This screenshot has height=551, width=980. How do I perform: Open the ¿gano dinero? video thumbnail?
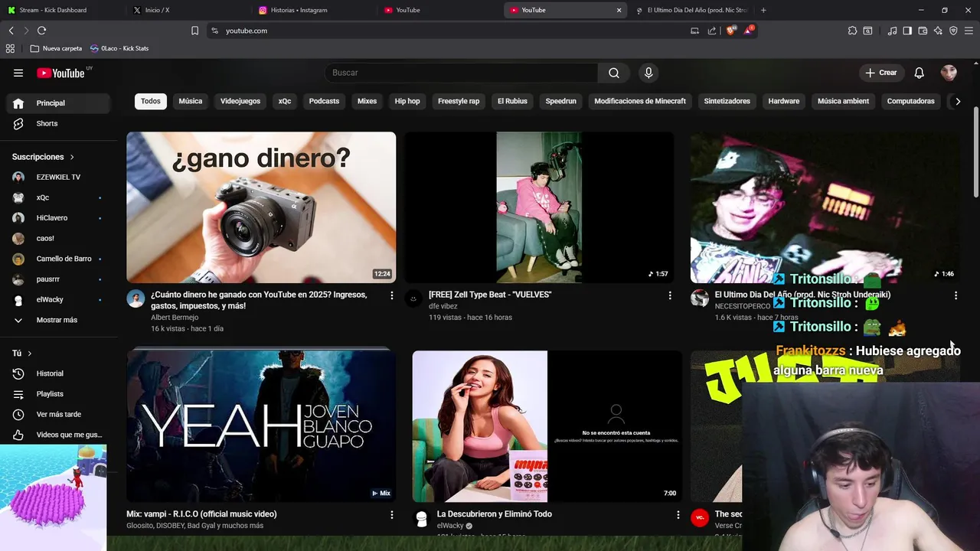(x=261, y=207)
